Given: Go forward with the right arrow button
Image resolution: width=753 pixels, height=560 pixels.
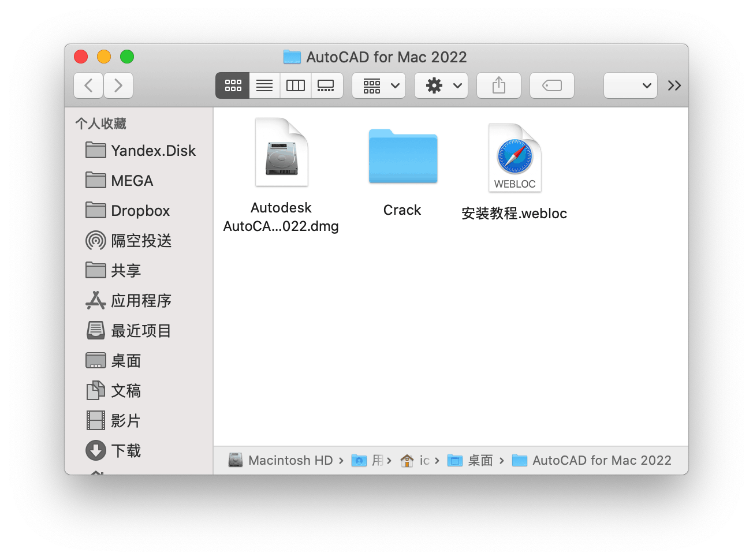Looking at the screenshot, I should pyautogui.click(x=118, y=85).
